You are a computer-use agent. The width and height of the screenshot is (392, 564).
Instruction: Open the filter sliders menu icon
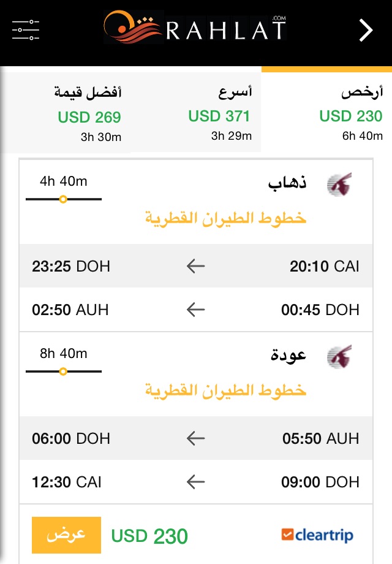26,29
